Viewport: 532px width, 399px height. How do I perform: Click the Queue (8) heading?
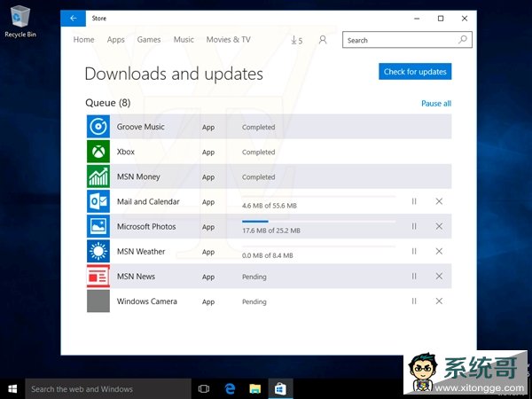pyautogui.click(x=108, y=103)
